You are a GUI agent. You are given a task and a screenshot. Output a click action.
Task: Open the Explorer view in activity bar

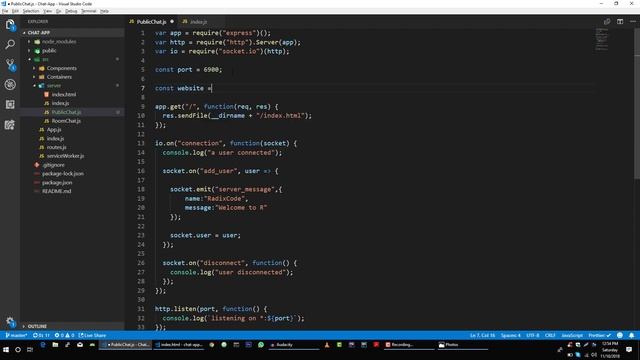point(10,24)
